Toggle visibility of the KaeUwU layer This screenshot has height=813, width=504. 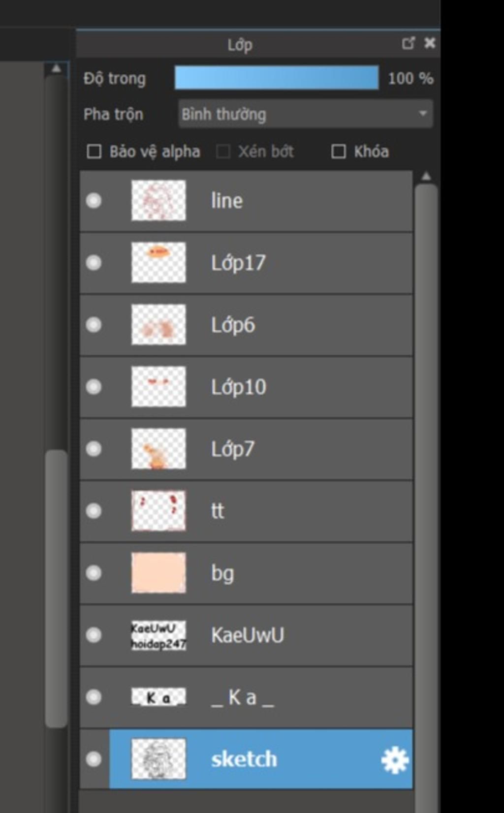(94, 635)
